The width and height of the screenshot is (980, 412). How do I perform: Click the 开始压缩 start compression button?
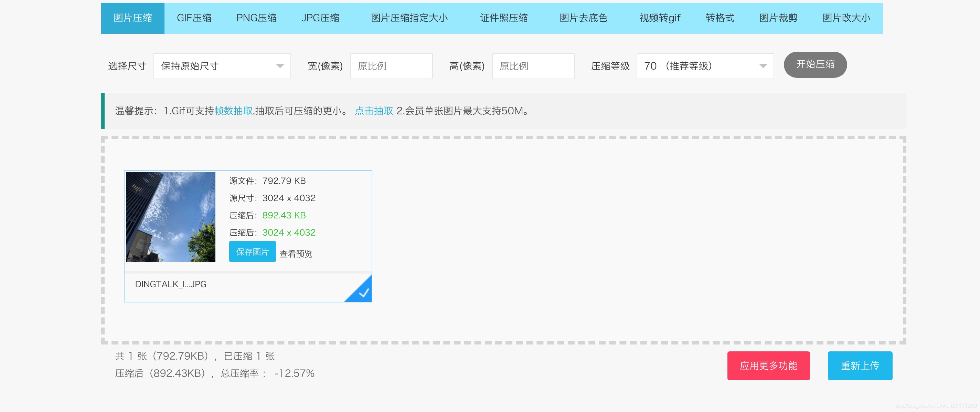[x=814, y=65]
